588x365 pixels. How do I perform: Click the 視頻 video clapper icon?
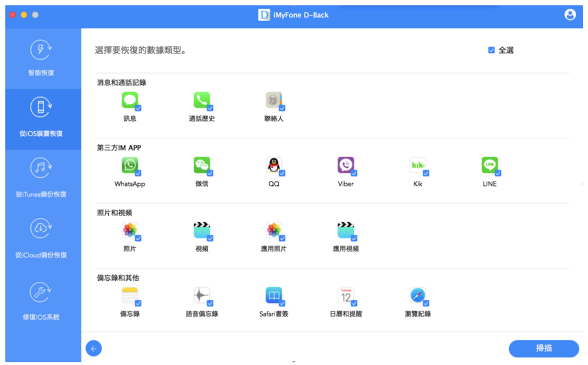pyautogui.click(x=202, y=230)
